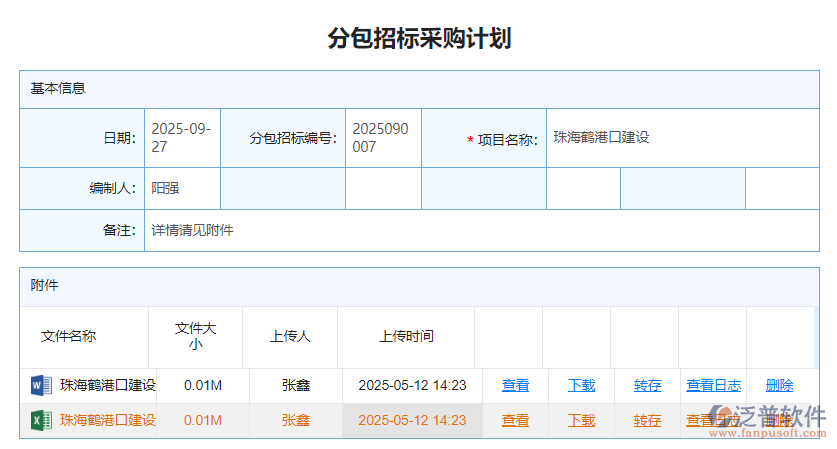This screenshot has height=449, width=837.
Task: Click the Word file name 珠海鹤港口建设
Action: pos(108,385)
